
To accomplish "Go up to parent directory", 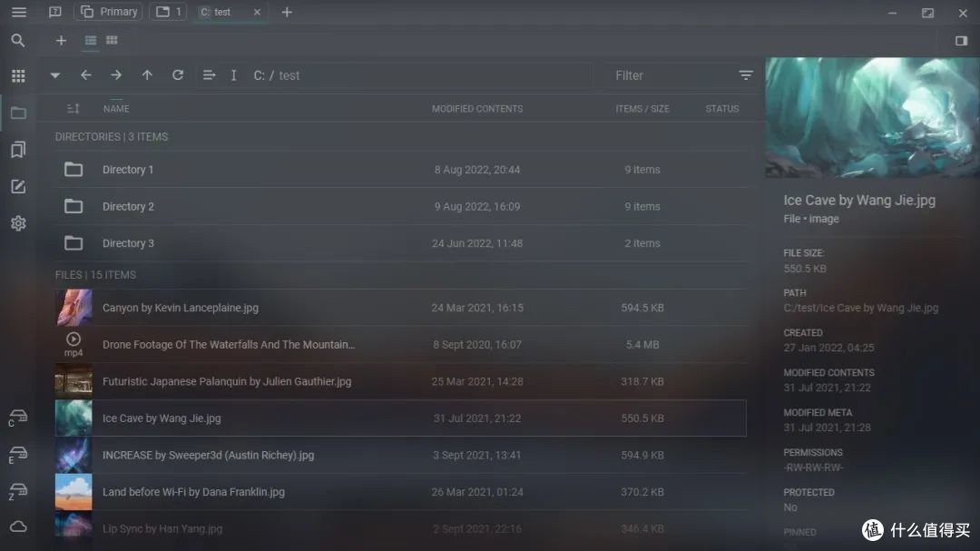I will (x=147, y=75).
